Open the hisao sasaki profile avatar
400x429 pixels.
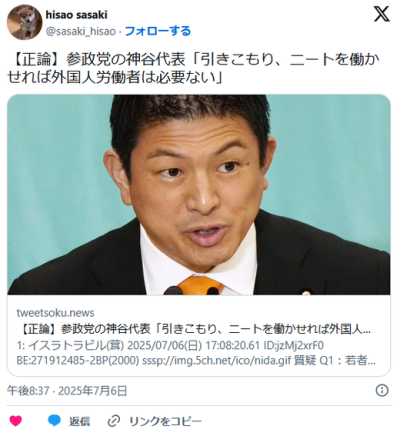(x=24, y=22)
